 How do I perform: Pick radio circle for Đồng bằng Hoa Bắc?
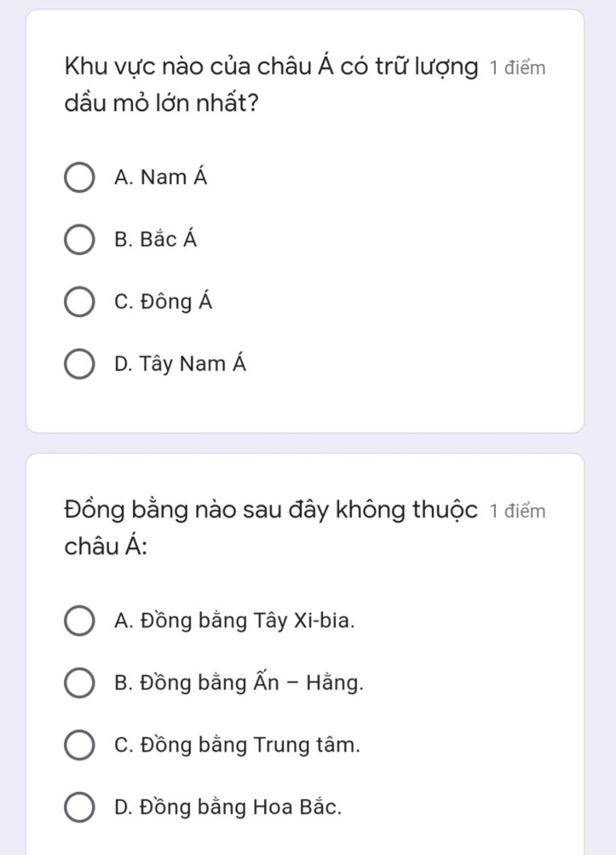pos(79,807)
